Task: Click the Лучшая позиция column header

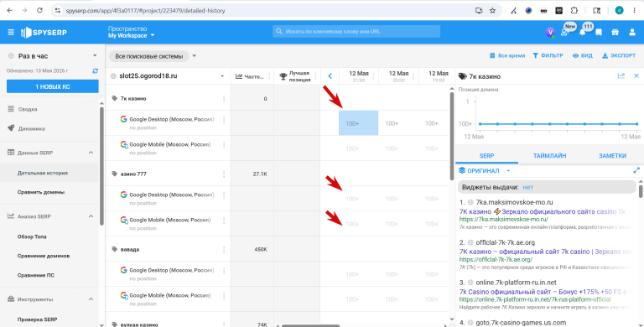Action: tap(295, 76)
